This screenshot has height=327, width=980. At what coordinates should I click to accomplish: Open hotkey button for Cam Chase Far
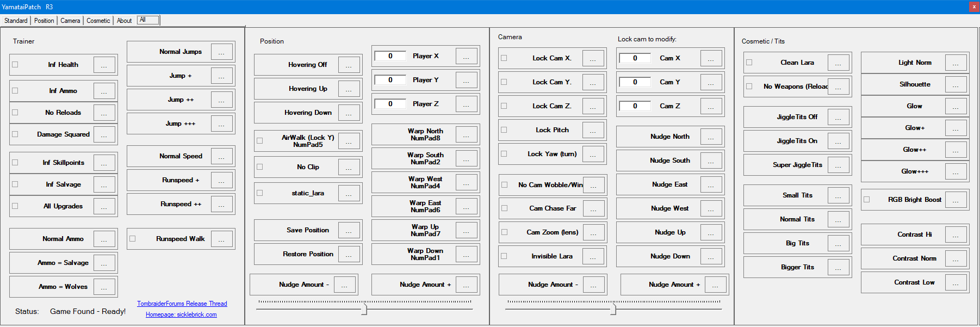(594, 208)
